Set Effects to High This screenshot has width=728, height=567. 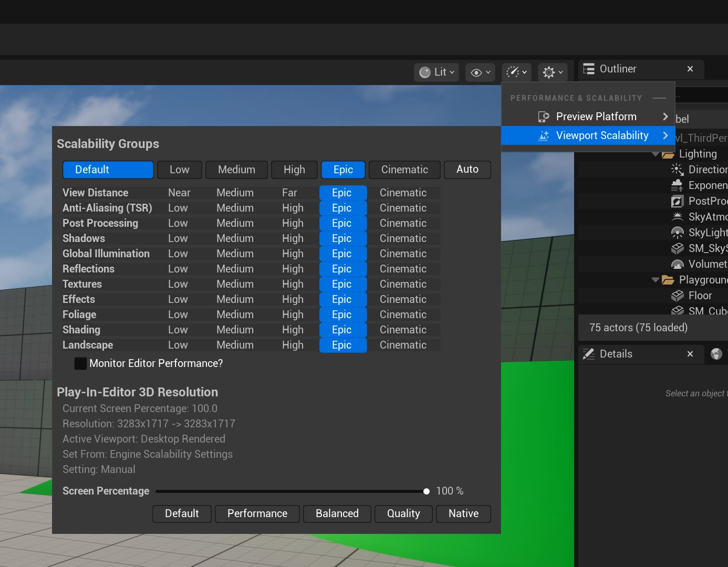[x=293, y=299]
